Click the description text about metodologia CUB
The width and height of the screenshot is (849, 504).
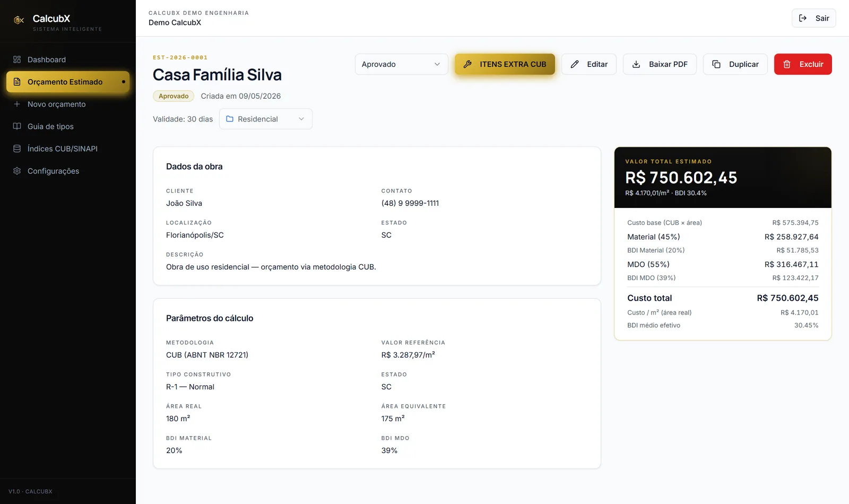(271, 267)
